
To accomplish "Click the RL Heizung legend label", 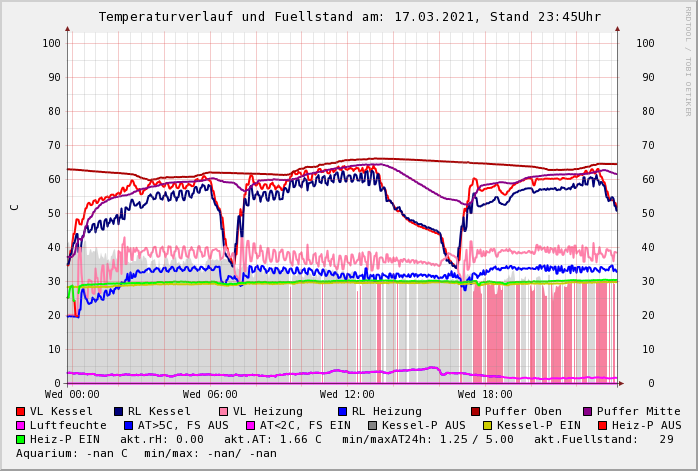I will tap(387, 411).
